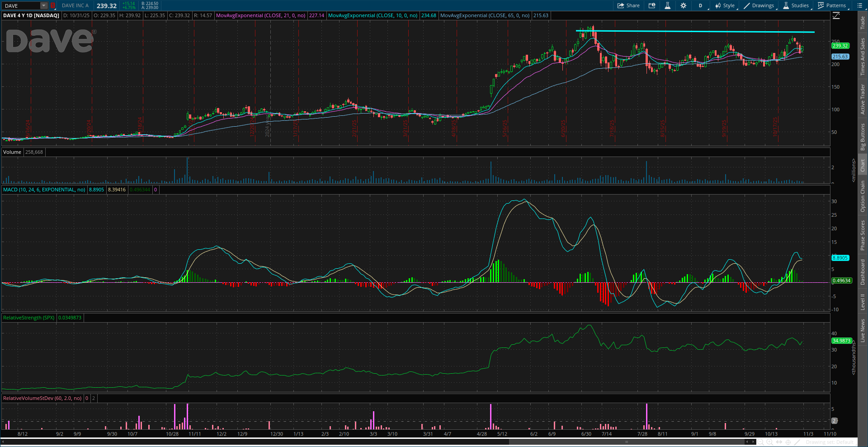This screenshot has height=447, width=868.
Task: Open the Share menu
Action: [628, 5]
